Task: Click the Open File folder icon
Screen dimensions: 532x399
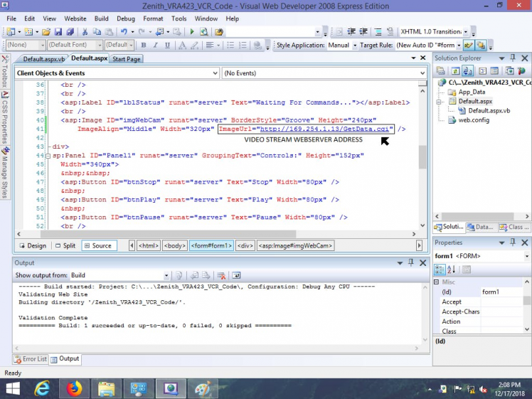Action: click(x=46, y=32)
